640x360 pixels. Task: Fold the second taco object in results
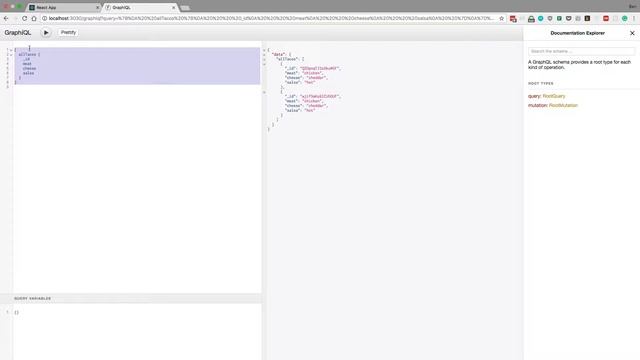click(x=264, y=92)
